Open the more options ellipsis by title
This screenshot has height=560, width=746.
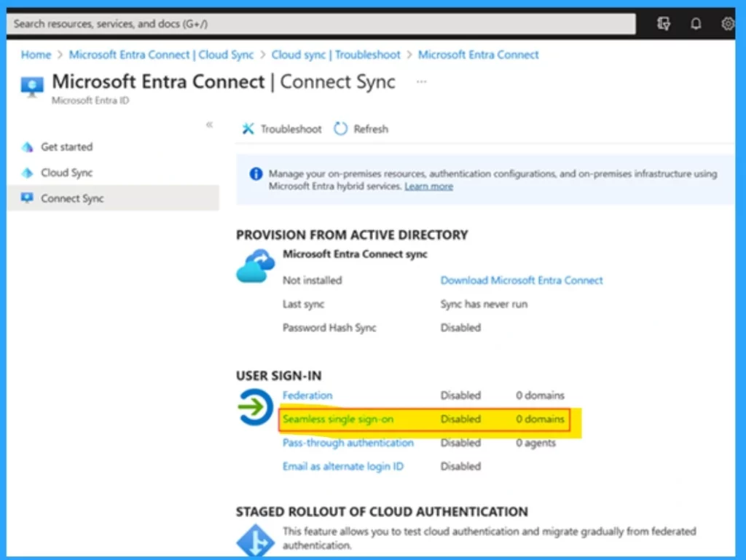pyautogui.click(x=422, y=82)
